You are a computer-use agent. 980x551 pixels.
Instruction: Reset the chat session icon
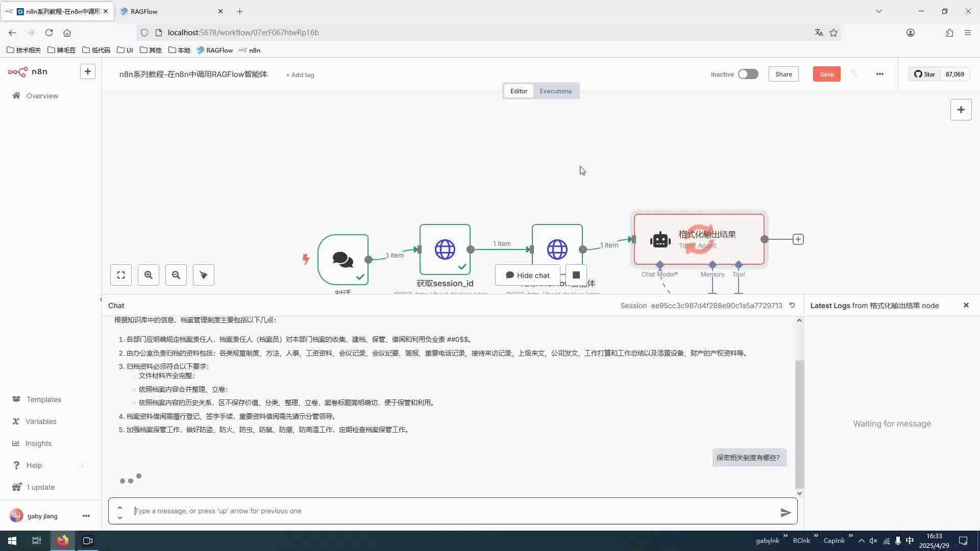coord(792,305)
